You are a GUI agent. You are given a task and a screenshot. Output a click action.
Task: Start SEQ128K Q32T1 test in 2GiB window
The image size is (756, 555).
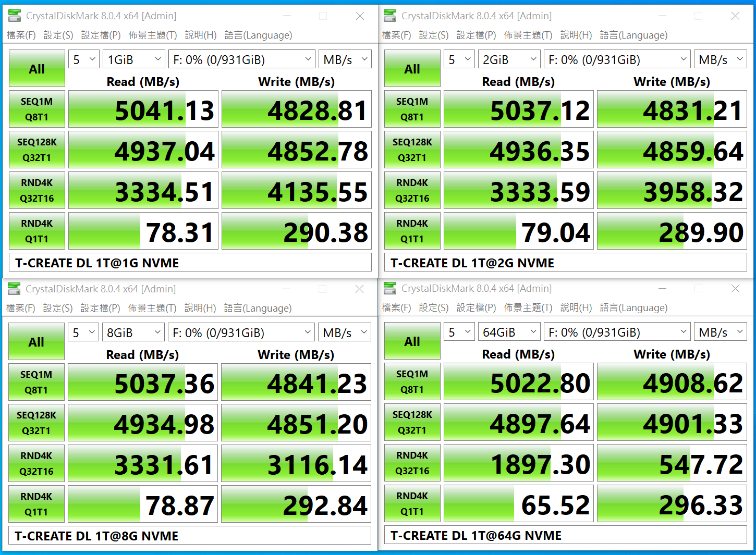[412, 150]
